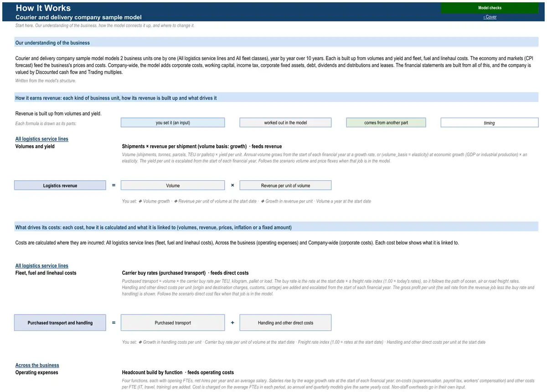Click the Purchased transport formula box
This screenshot has height=392, width=547.
(x=173, y=323)
